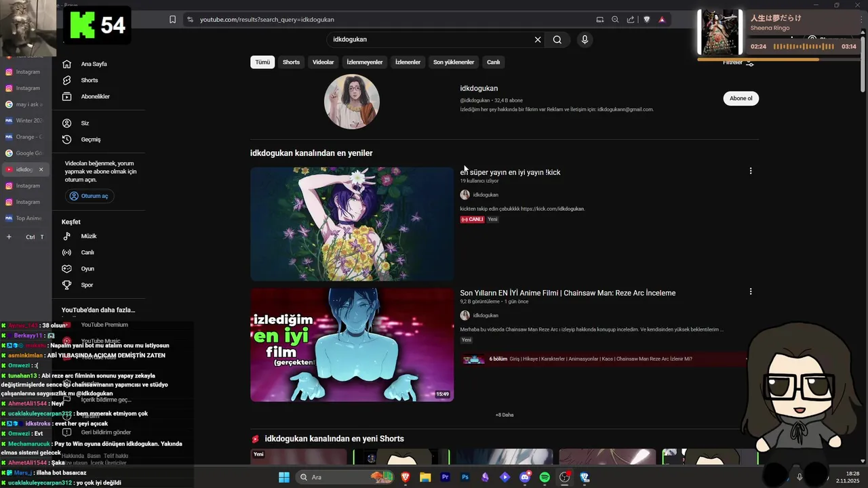Image resolution: width=868 pixels, height=488 pixels.
Task: Switch to the Orange MAL tab
Action: click(24, 137)
